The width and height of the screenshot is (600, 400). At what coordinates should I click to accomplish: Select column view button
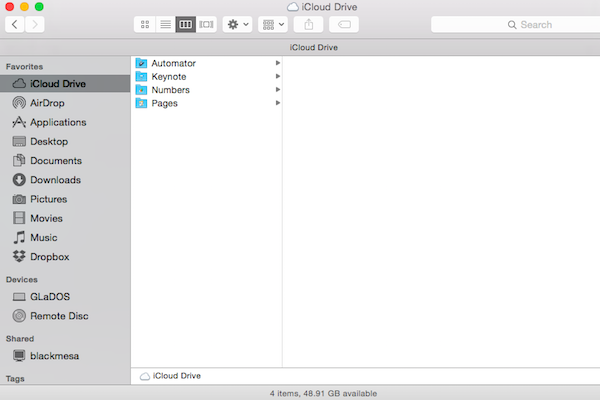(x=186, y=24)
